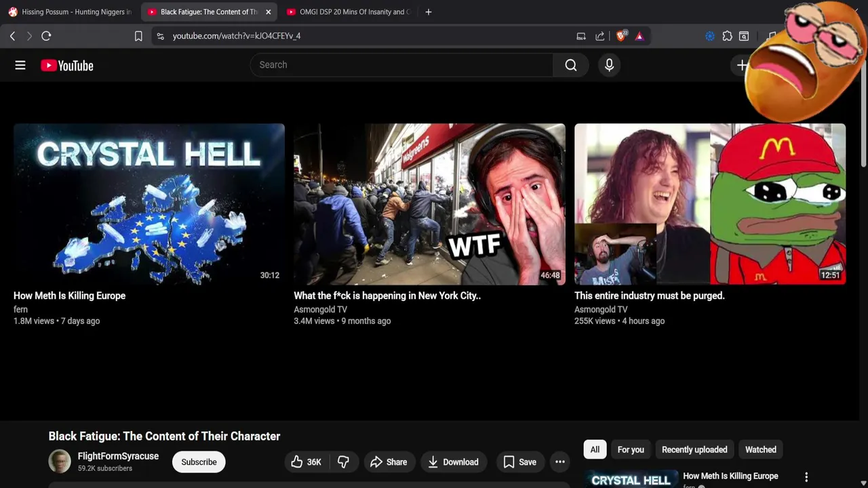Open Asmongold TV under the New York City video
This screenshot has width=868, height=488.
(320, 309)
